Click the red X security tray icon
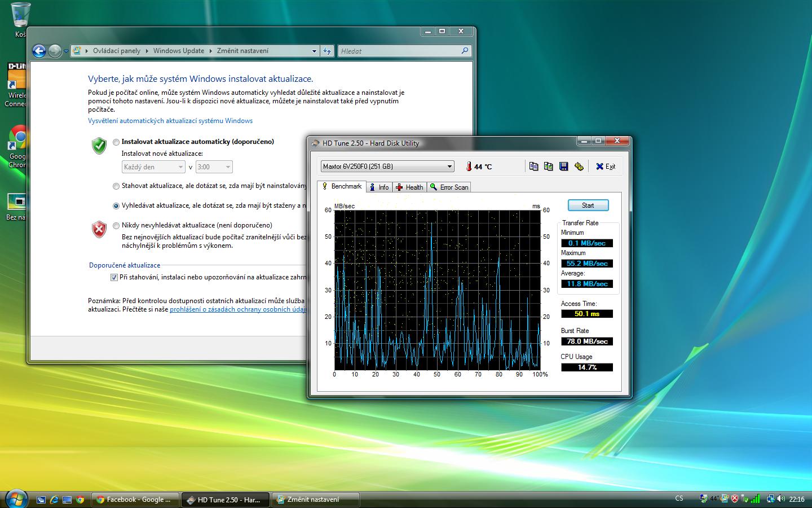This screenshot has height=508, width=812. click(x=735, y=498)
